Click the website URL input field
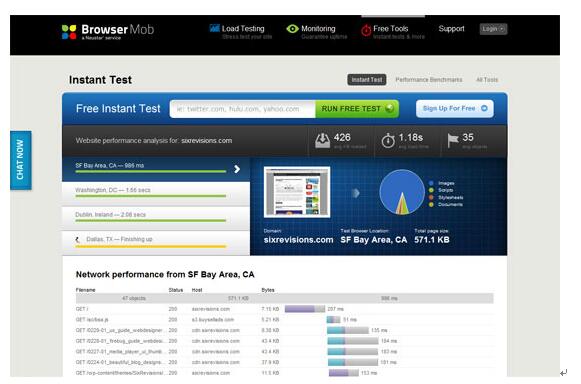This screenshot has width=581, height=384. pyautogui.click(x=243, y=109)
